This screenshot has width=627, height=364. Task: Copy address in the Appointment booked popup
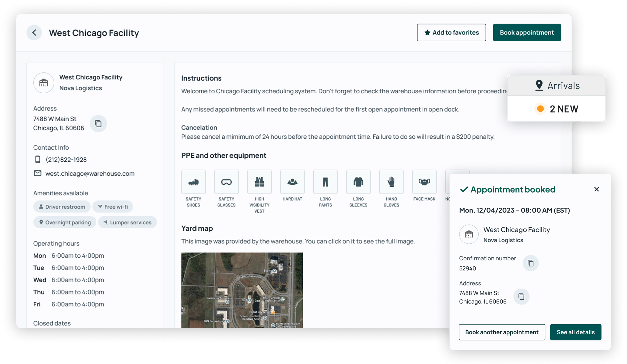(x=521, y=297)
